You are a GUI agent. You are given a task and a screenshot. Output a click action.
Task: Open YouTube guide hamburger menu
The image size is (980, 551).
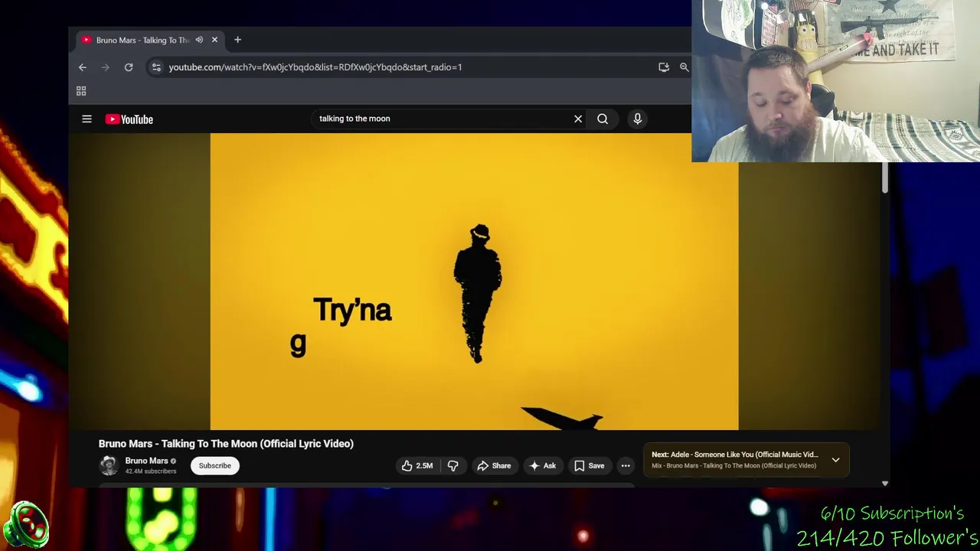87,119
